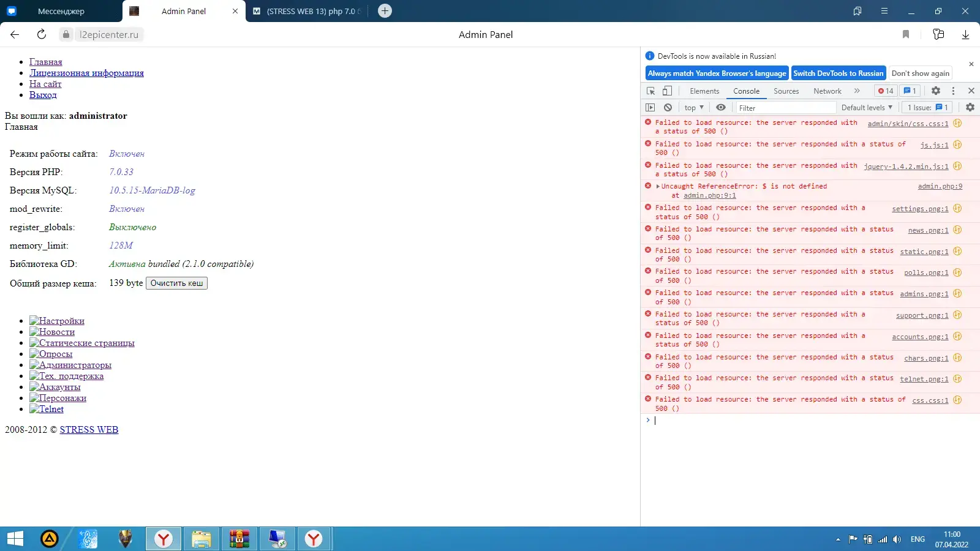980x551 pixels.
Task: Open the Главная link
Action: click(45, 62)
